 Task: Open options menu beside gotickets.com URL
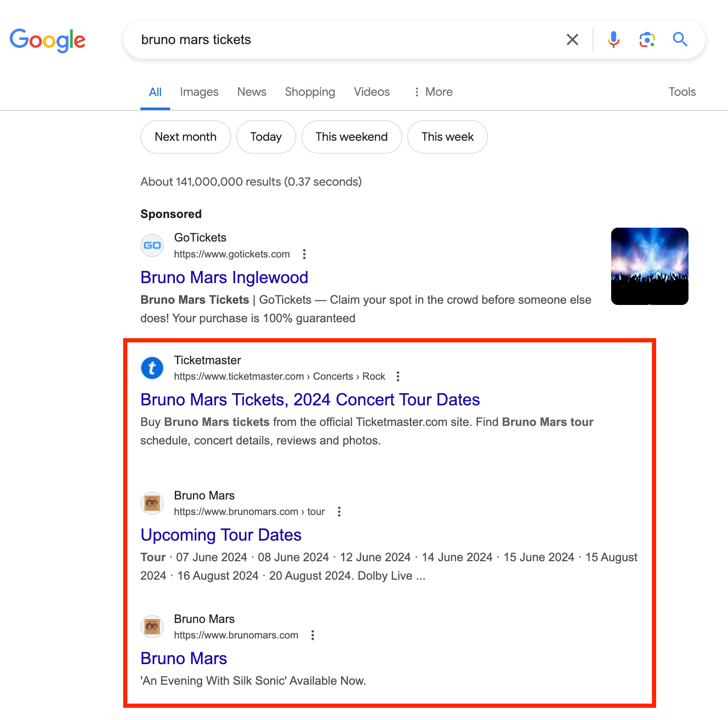[304, 254]
